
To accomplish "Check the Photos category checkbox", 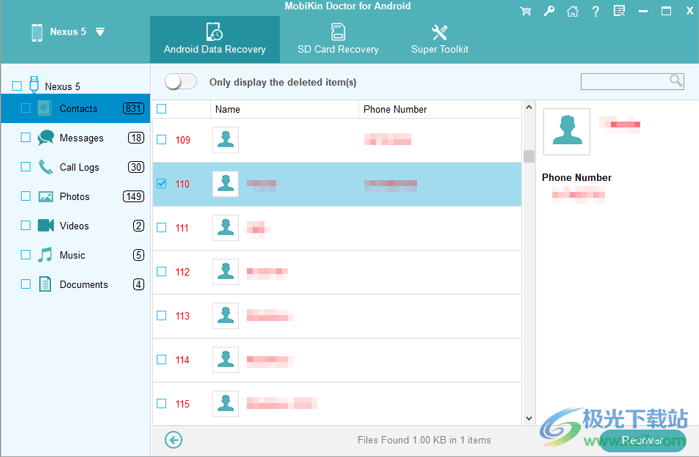I will tap(26, 196).
